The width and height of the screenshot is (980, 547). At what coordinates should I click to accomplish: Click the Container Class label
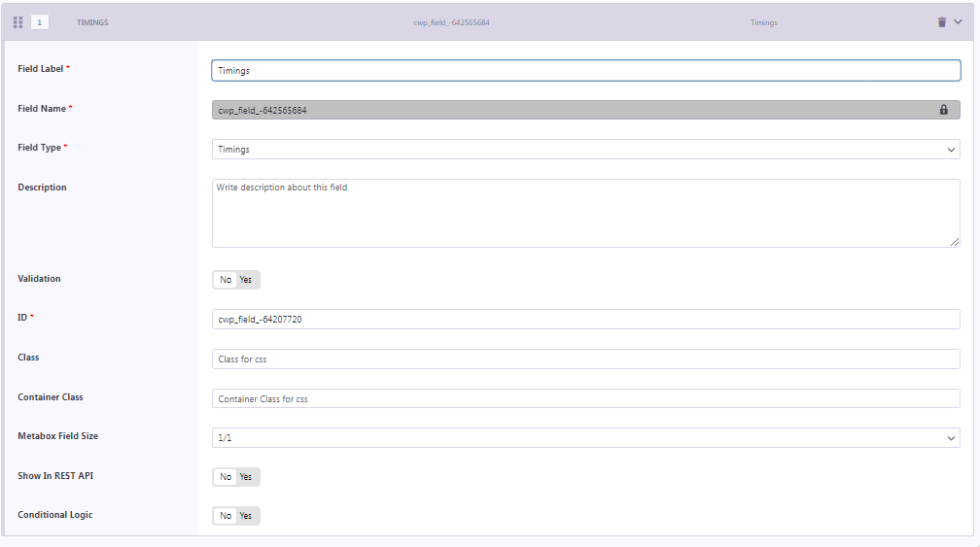pyautogui.click(x=50, y=397)
